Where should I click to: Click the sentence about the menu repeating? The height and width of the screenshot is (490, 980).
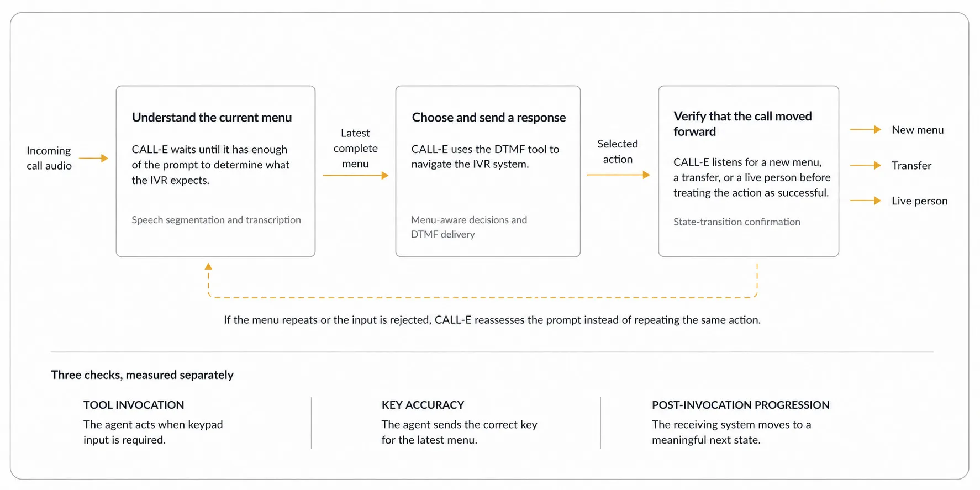pyautogui.click(x=492, y=320)
